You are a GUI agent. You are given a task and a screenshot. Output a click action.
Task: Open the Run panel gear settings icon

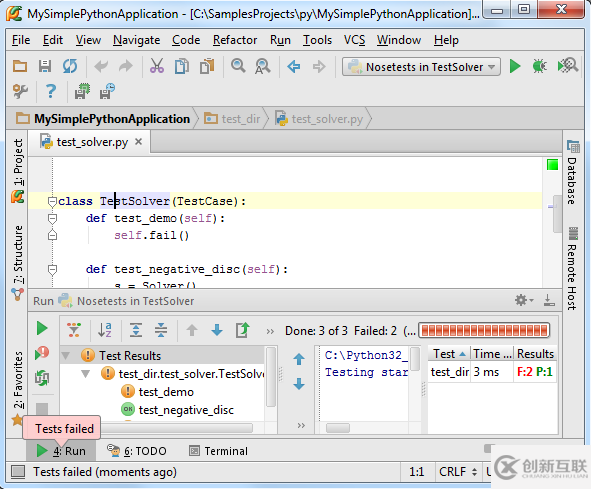[524, 300]
